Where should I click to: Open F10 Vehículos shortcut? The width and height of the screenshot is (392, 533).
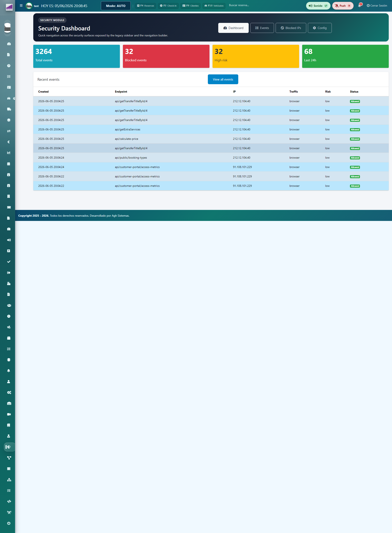tap(214, 6)
